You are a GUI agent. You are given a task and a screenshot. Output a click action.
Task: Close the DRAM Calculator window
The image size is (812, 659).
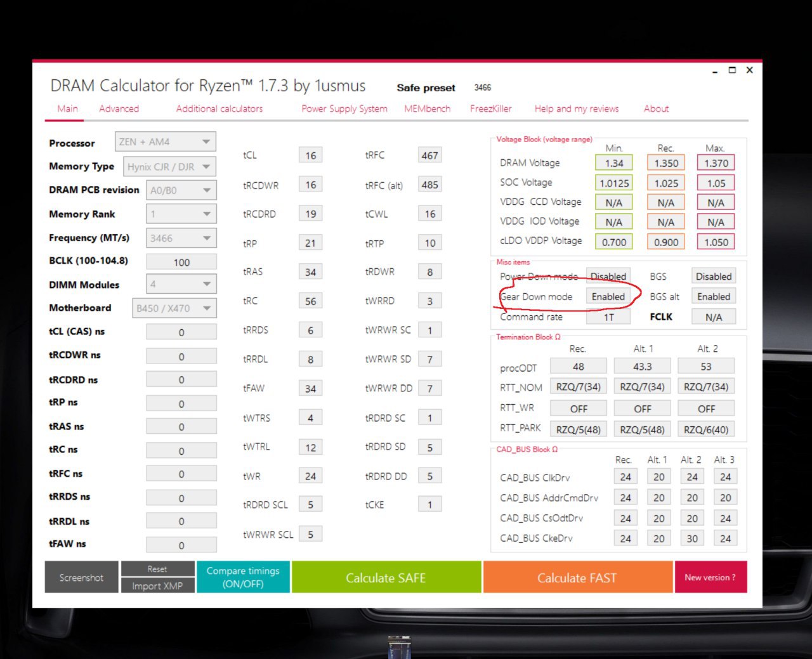pyautogui.click(x=750, y=70)
